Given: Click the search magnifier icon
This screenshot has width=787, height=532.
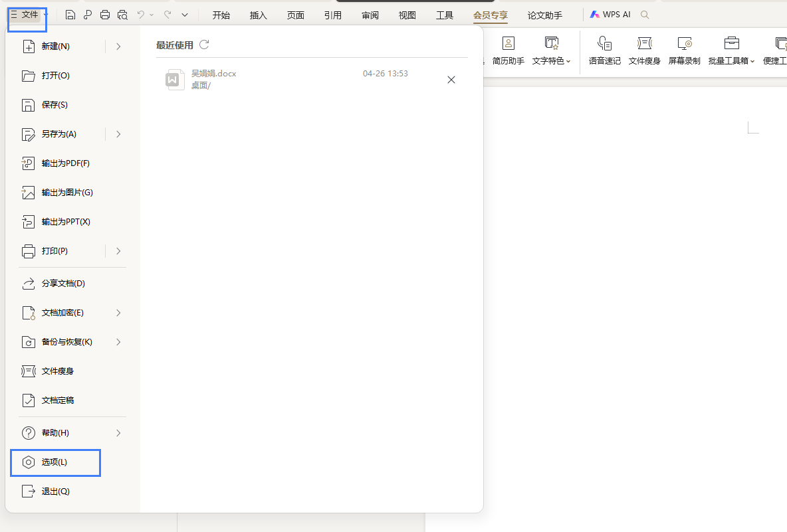Looking at the screenshot, I should point(645,15).
